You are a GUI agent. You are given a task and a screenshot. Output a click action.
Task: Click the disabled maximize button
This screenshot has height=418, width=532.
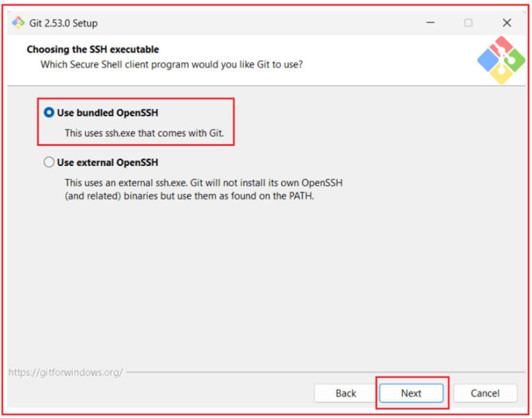468,23
